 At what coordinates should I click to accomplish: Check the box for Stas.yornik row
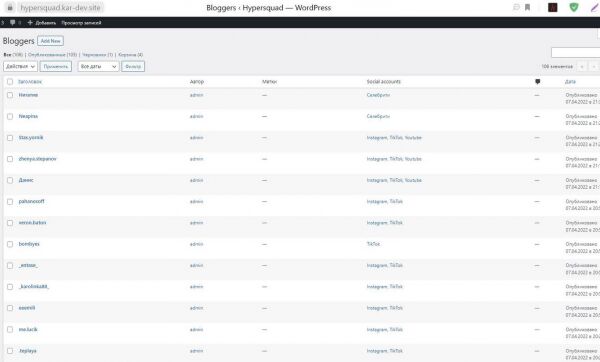point(10,138)
